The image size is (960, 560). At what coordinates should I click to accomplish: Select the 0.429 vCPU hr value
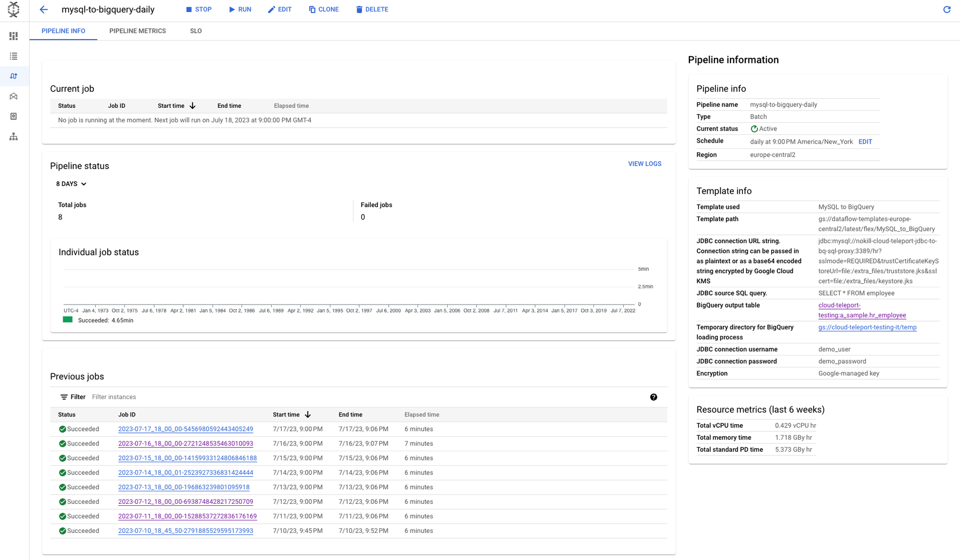click(795, 426)
